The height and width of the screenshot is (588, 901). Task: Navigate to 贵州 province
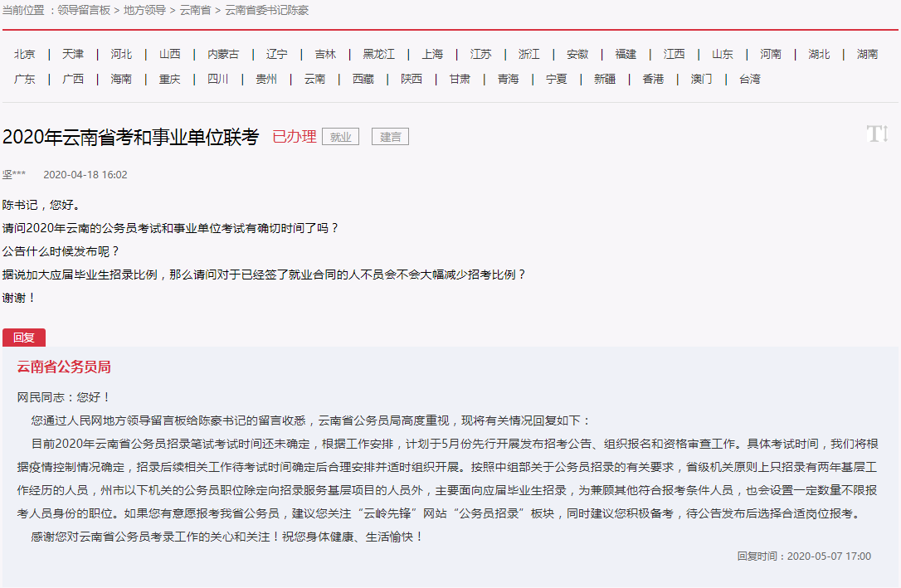[x=266, y=79]
